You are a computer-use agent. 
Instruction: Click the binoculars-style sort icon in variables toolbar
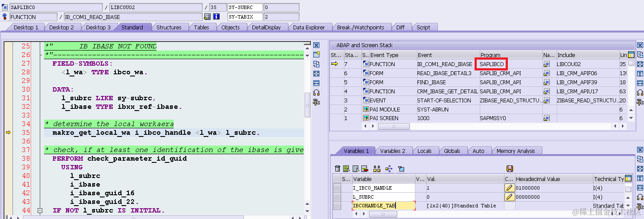tap(377, 168)
